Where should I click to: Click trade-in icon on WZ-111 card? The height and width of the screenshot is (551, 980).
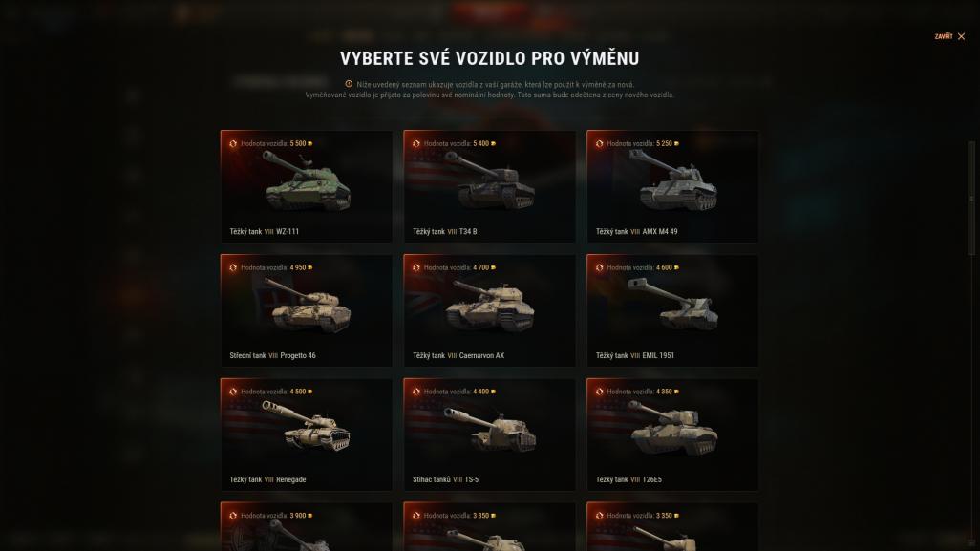(x=232, y=143)
